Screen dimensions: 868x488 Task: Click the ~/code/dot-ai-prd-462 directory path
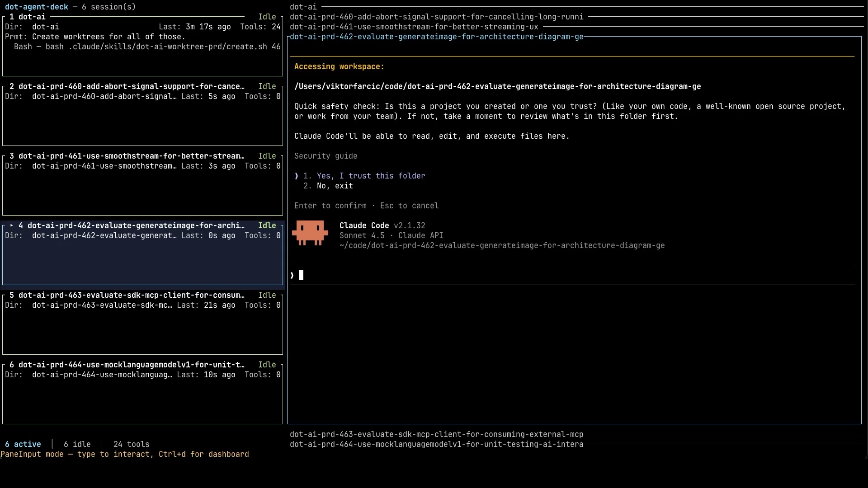coord(502,245)
